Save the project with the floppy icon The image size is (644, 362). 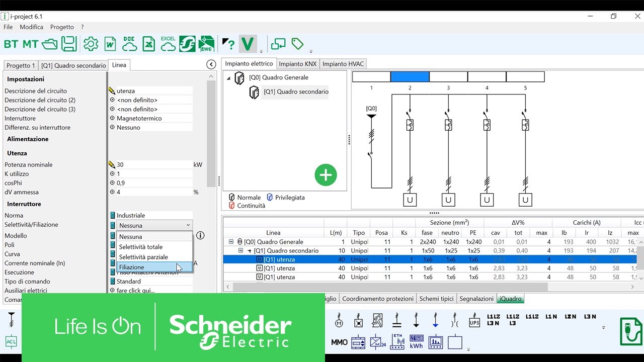[69, 44]
